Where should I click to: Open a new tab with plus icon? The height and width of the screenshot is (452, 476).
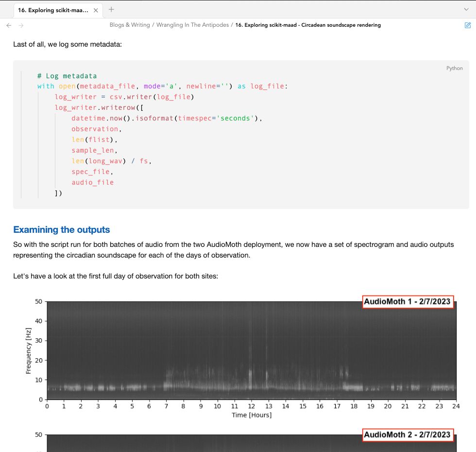pos(111,9)
